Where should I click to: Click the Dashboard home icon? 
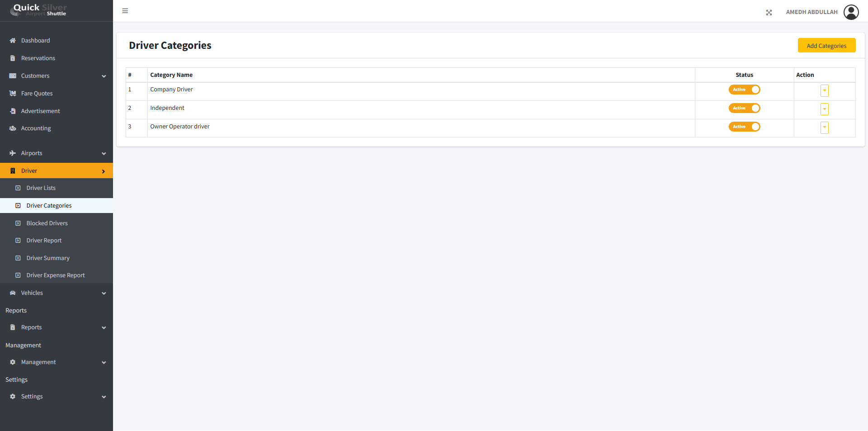click(x=13, y=41)
